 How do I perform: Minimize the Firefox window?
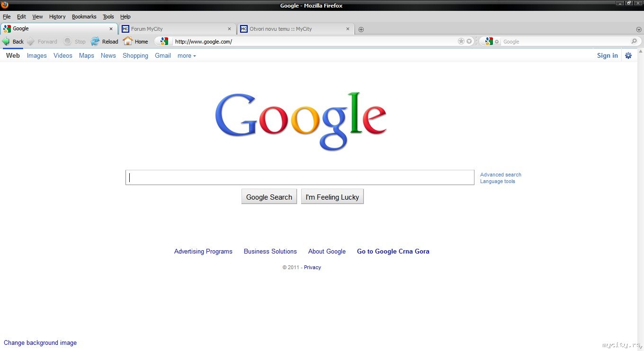(620, 3)
